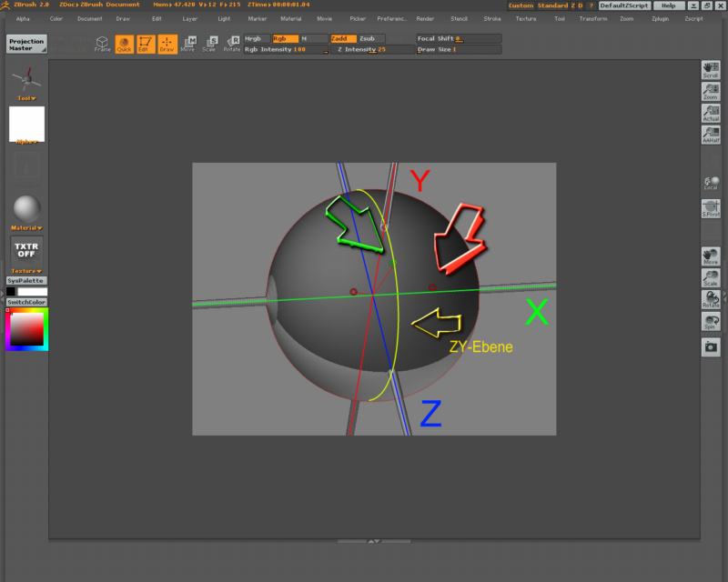Select the Spin icon on right panel

[x=711, y=322]
